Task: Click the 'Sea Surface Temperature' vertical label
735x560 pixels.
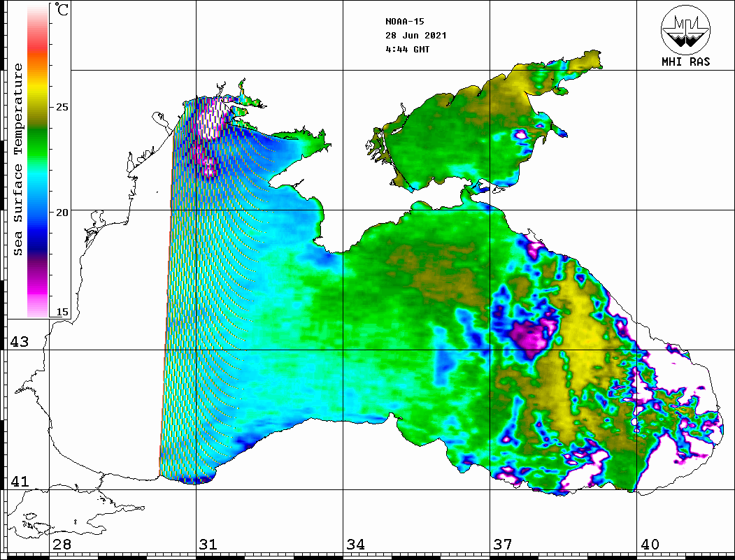Action: 17,159
